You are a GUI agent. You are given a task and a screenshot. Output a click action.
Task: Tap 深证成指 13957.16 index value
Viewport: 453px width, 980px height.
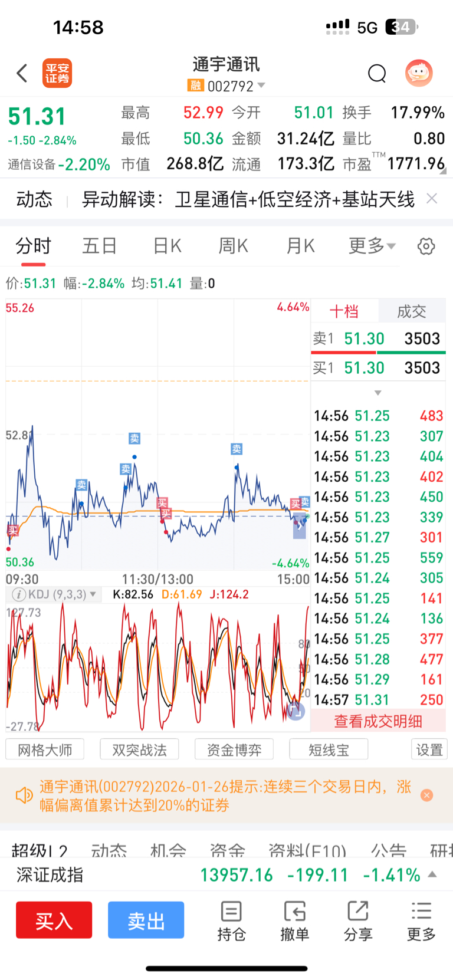click(237, 874)
